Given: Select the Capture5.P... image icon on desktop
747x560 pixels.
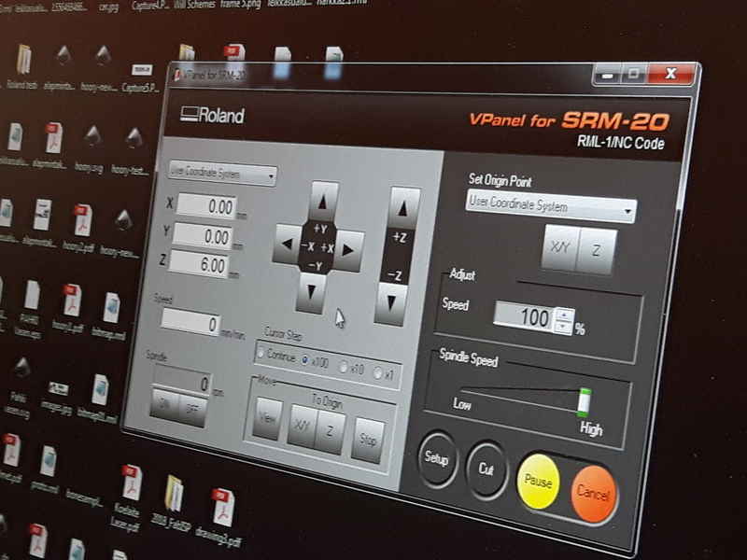Looking at the screenshot, I should click(x=141, y=77).
